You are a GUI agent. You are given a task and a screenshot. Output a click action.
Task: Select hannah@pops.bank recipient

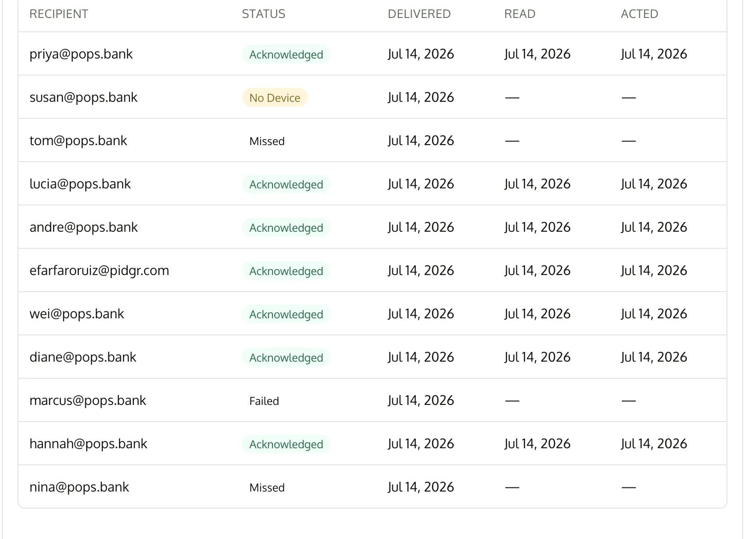pos(89,444)
